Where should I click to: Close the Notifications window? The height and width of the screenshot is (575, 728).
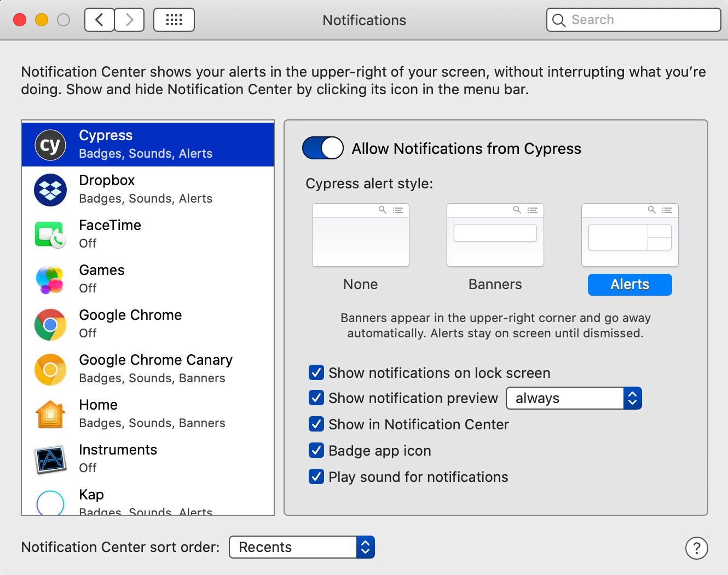pyautogui.click(x=20, y=20)
